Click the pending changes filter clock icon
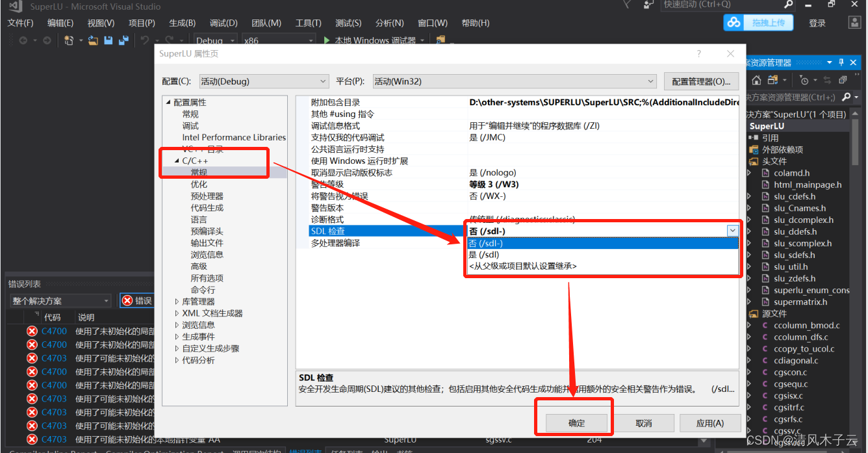The height and width of the screenshot is (453, 868). coord(804,80)
